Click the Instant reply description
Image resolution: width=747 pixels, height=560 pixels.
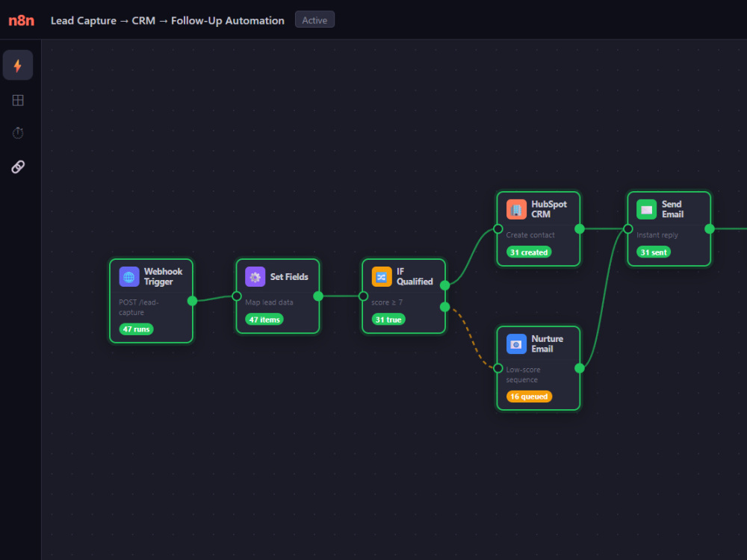pos(657,234)
